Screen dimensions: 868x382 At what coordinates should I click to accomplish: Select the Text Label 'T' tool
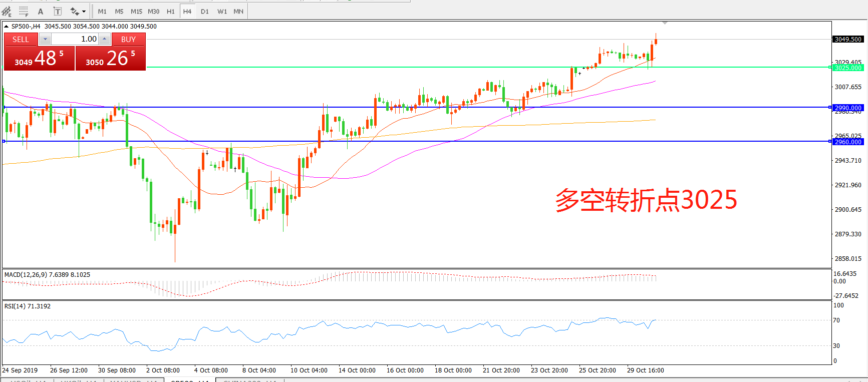click(58, 11)
